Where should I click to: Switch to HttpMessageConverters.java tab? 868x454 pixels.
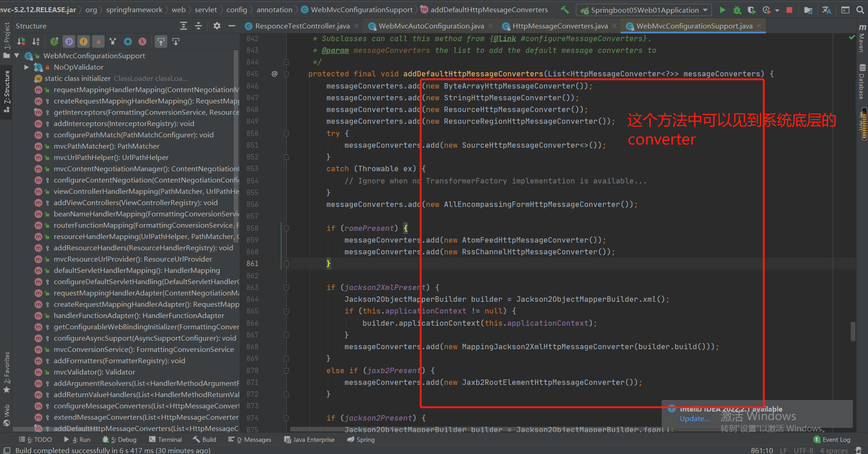point(560,26)
